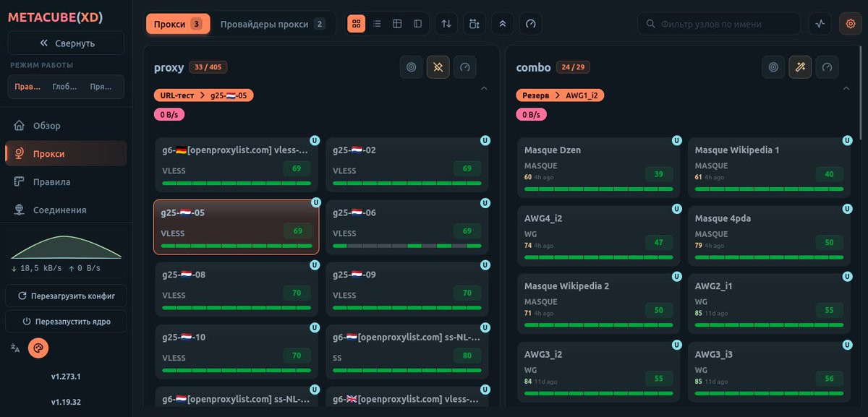The width and height of the screenshot is (868, 417).
Task: Test latency of the proxy group
Action: [x=465, y=67]
